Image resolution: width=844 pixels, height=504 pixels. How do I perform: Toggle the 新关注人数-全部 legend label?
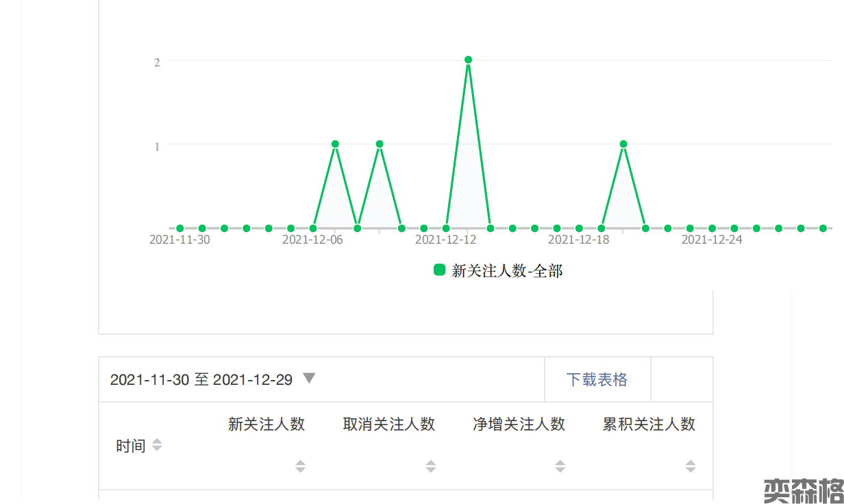tap(507, 271)
